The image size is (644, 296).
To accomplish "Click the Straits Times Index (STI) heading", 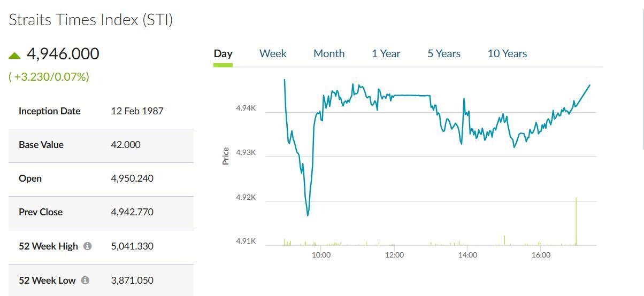I will (91, 20).
